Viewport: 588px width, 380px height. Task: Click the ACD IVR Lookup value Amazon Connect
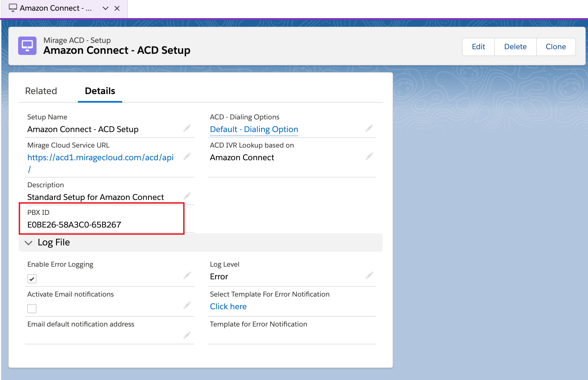242,157
